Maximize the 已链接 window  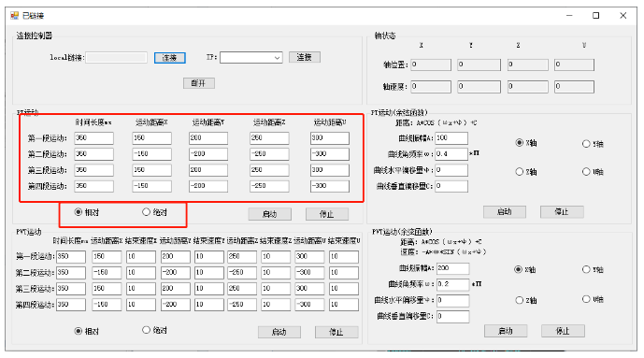coord(596,16)
